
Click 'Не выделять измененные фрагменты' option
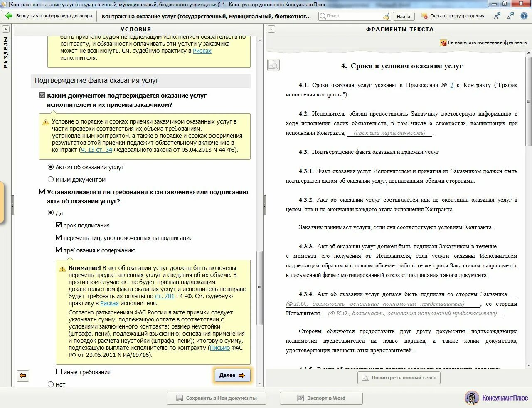point(484,42)
